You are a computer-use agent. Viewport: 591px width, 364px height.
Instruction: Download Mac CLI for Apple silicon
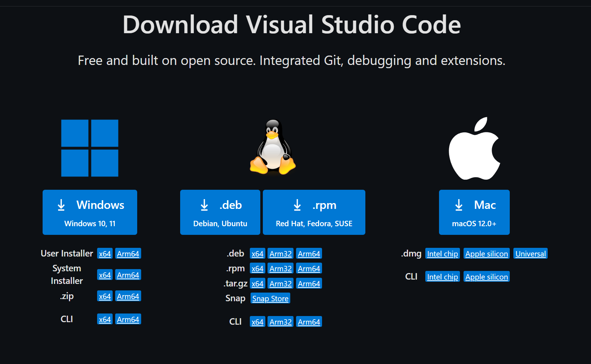coord(487,277)
